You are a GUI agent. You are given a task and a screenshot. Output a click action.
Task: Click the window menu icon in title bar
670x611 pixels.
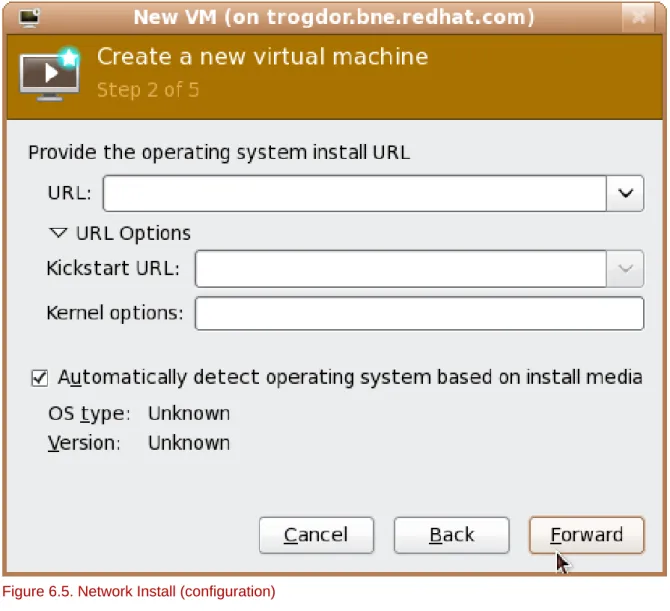click(29, 18)
